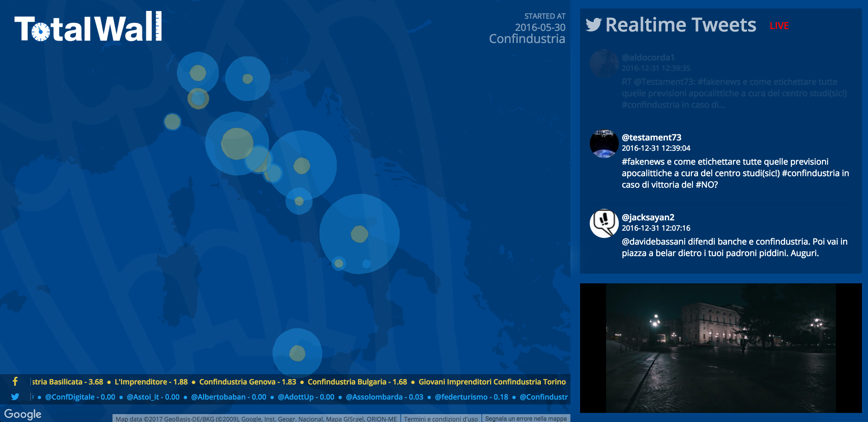Click the #fakenews tweet text by testament73
This screenshot has width=868, height=422.
click(735, 173)
